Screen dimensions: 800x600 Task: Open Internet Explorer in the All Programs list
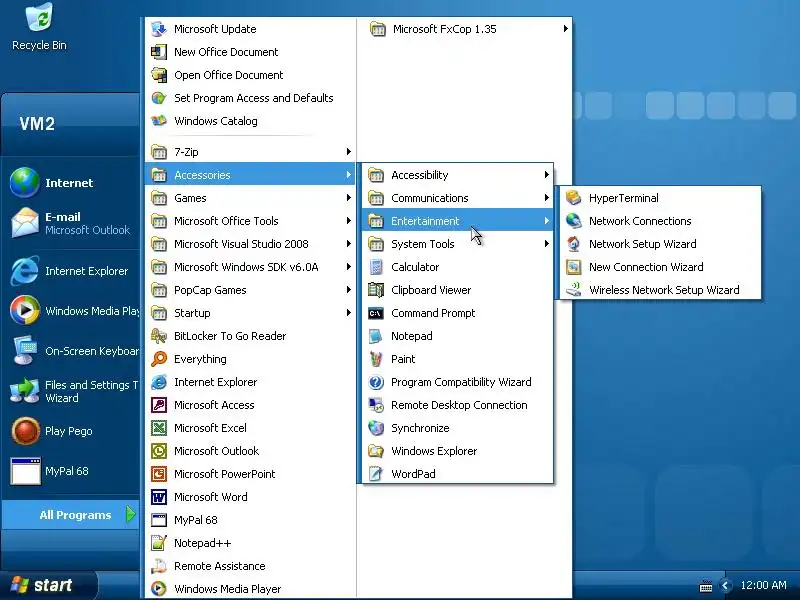pos(250,382)
